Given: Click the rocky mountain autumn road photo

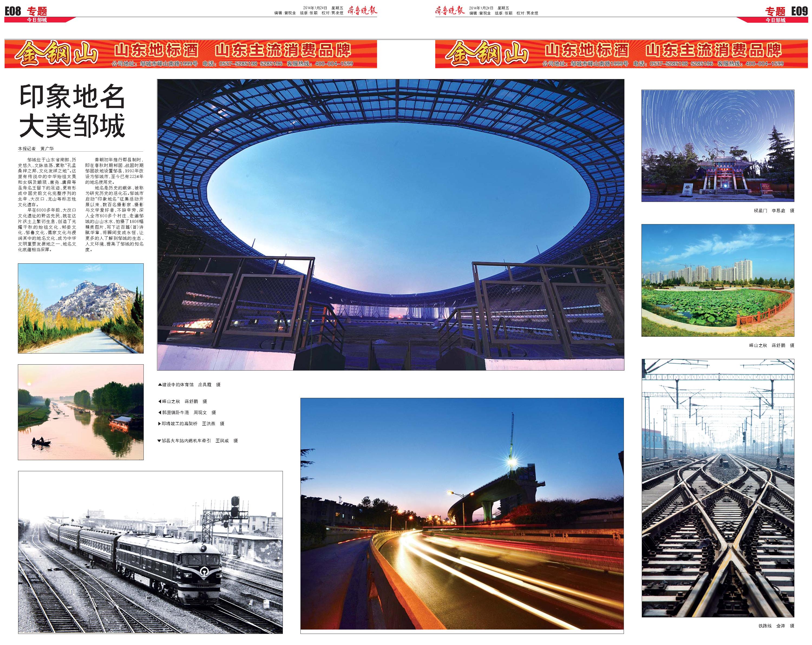Looking at the screenshot, I should coord(81,308).
